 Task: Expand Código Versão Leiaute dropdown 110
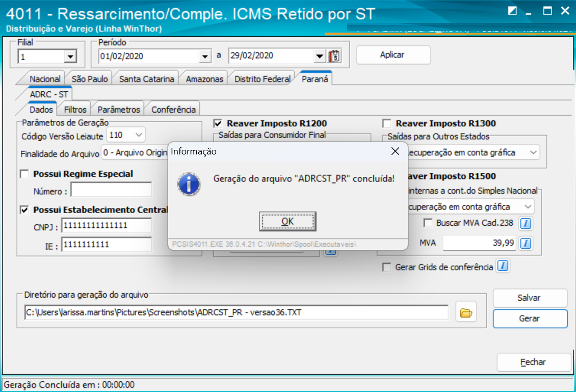139,135
